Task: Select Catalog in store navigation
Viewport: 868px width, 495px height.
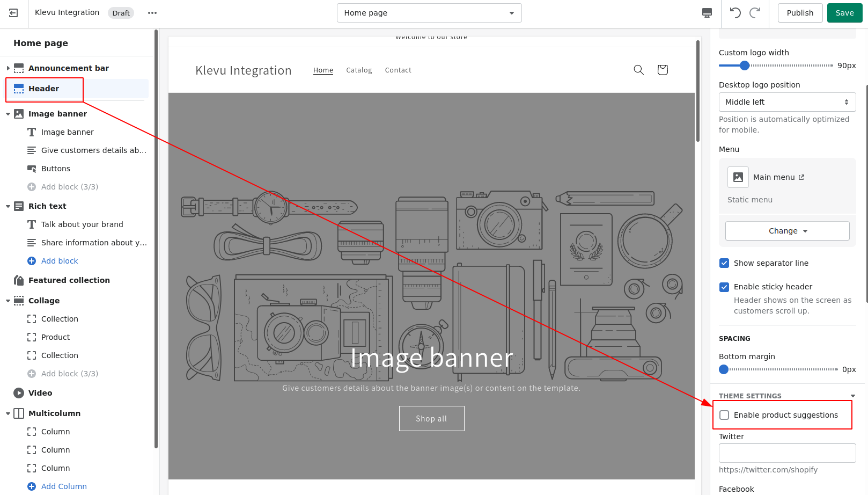Action: point(359,70)
